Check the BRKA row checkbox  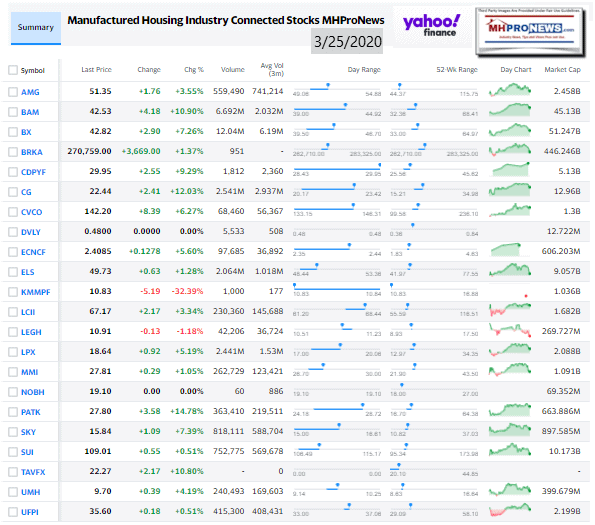pos(13,152)
